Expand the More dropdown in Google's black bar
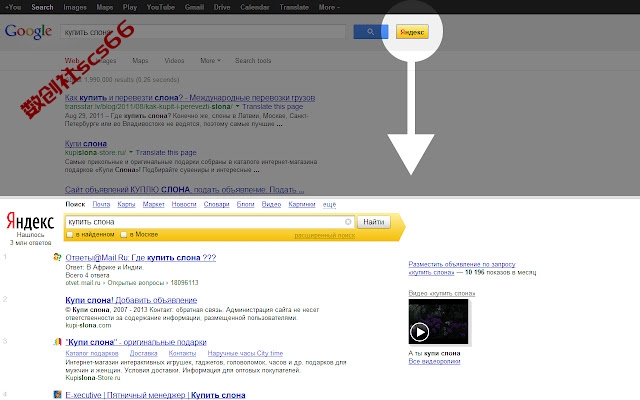This screenshot has height=400, width=640. (329, 7)
